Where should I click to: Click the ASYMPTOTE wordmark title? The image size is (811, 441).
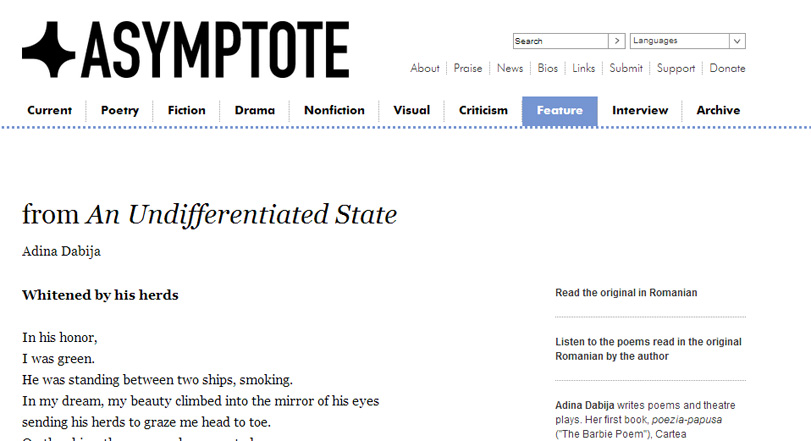click(215, 50)
